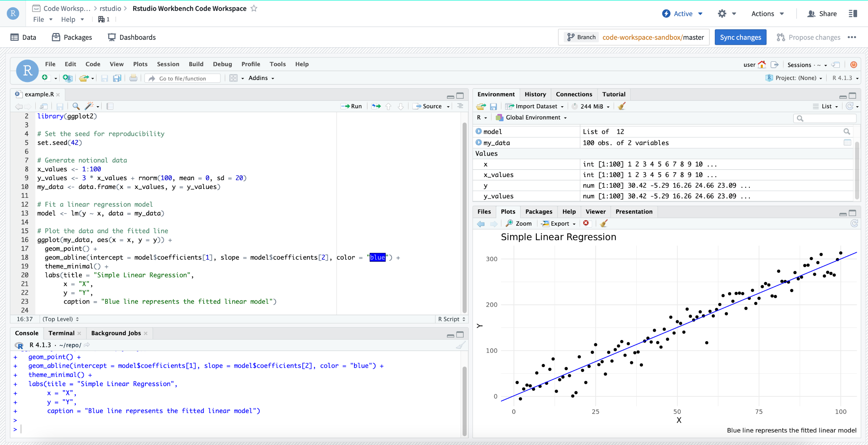Click the Zoom plot button
This screenshot has width=868, height=445.
click(519, 223)
